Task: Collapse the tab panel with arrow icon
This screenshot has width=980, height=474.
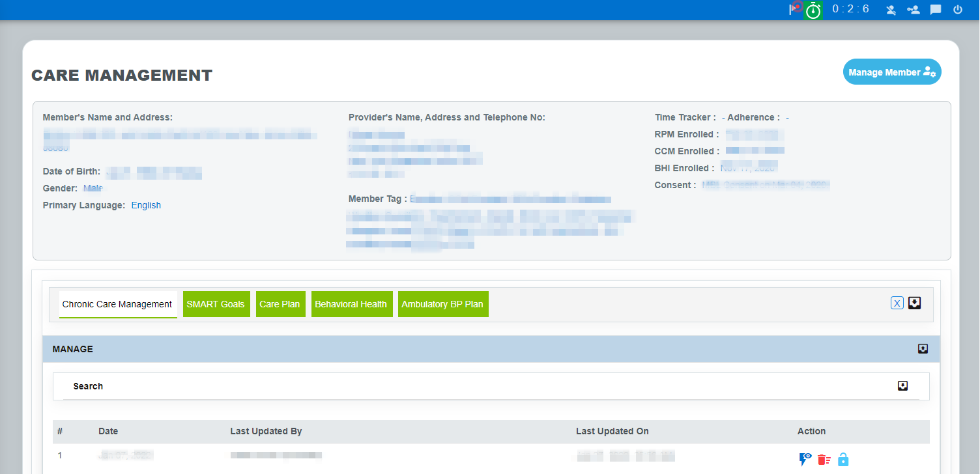Action: (x=915, y=303)
